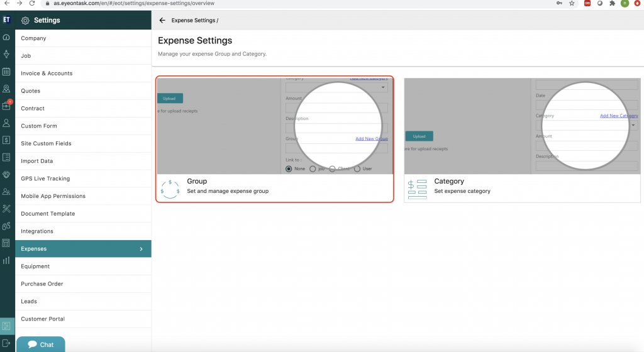Open the briefcase icon with red badge

[6, 106]
